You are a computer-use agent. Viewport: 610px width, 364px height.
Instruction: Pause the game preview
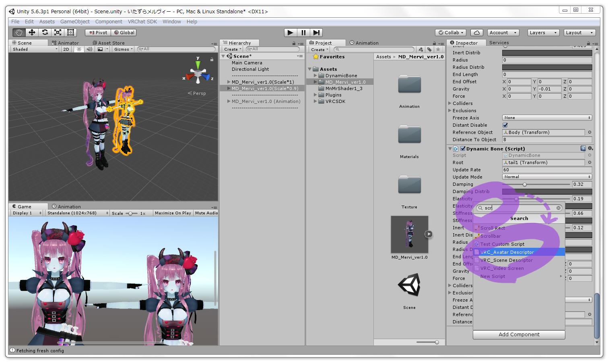coord(303,33)
